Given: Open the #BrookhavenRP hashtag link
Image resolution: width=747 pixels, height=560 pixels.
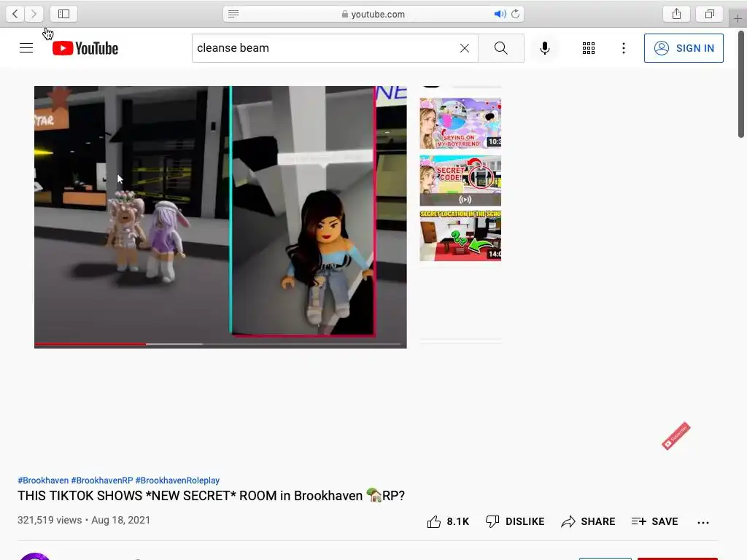Looking at the screenshot, I should click(x=102, y=480).
